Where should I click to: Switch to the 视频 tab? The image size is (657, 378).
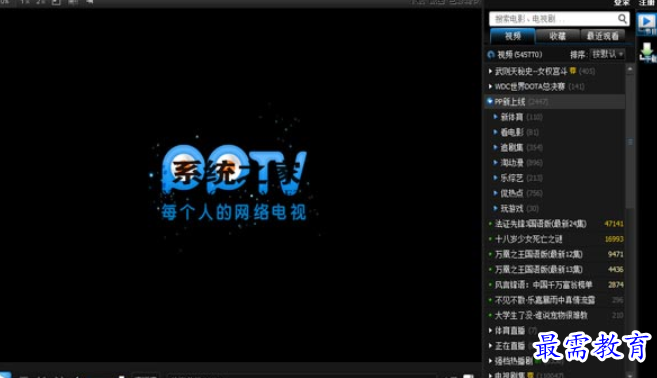(512, 36)
